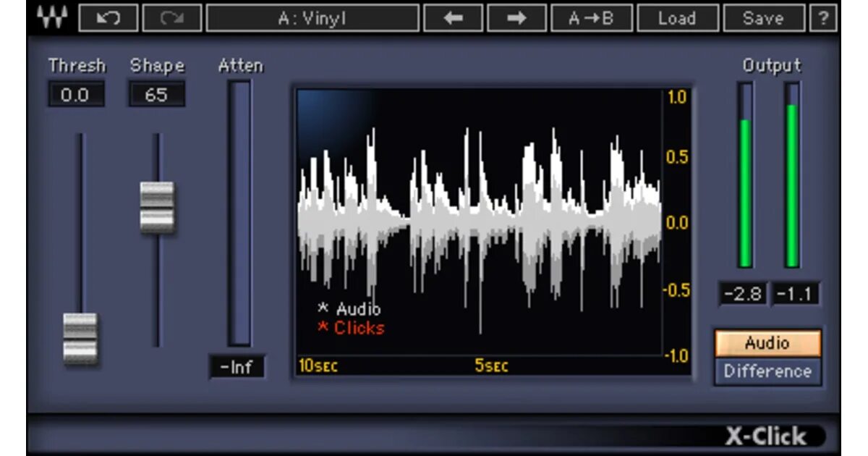Copy setup A to B
The image size is (868, 456).
(x=592, y=18)
